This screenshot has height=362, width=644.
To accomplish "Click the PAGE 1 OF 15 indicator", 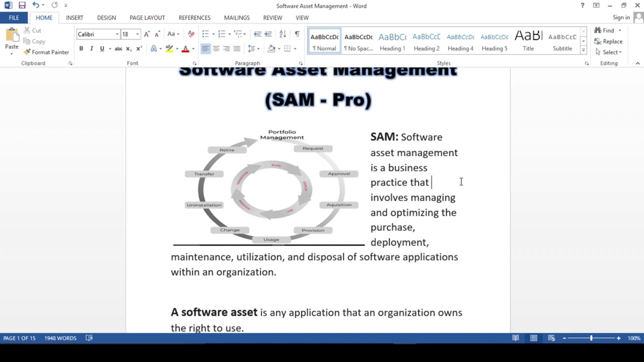I will tap(20, 338).
